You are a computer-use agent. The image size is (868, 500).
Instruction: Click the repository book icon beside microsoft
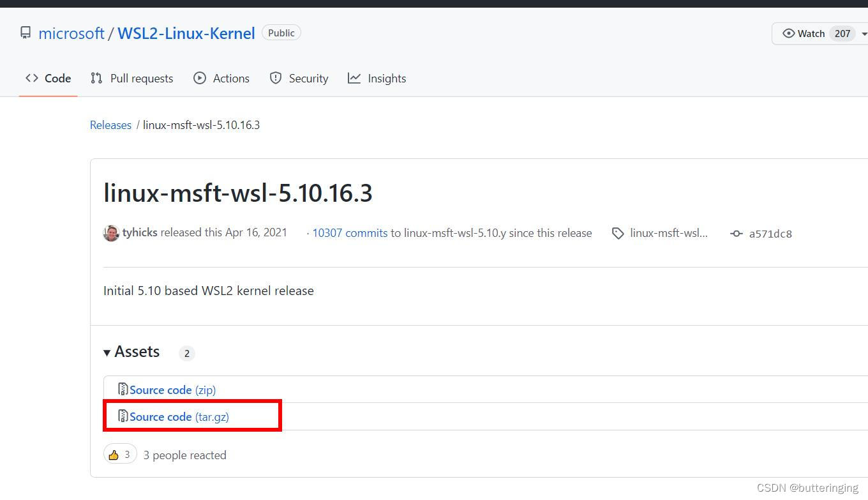pyautogui.click(x=26, y=33)
